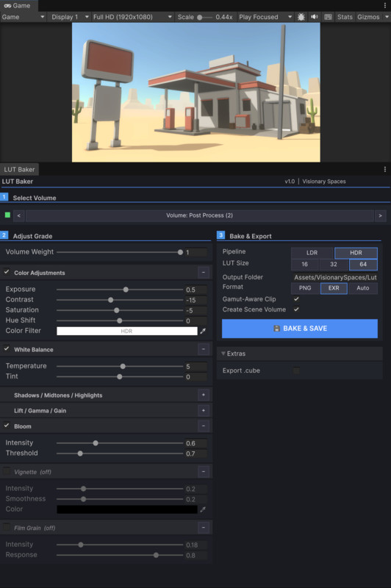Go to previous volume with left arrow
The height and width of the screenshot is (588, 391).
click(19, 215)
